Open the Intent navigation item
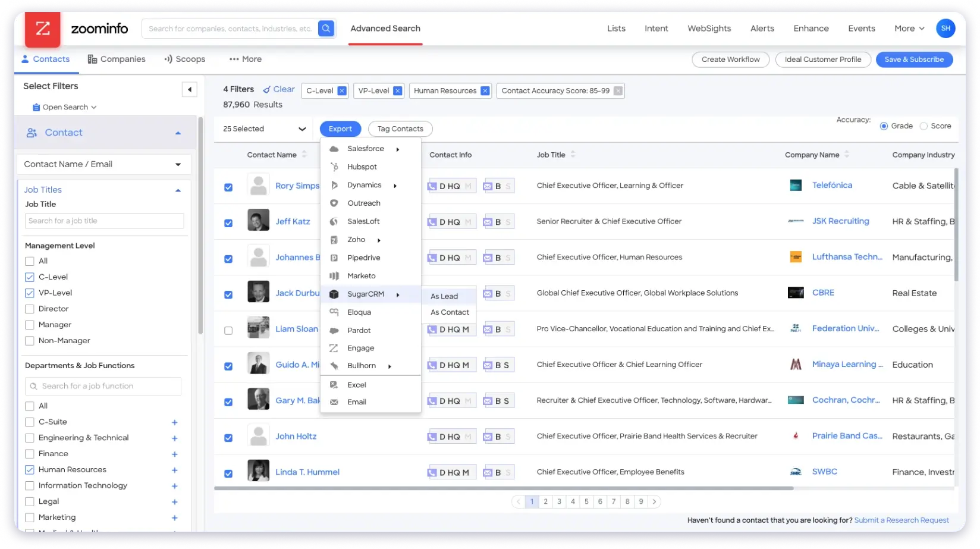The image size is (980, 549). pyautogui.click(x=656, y=29)
